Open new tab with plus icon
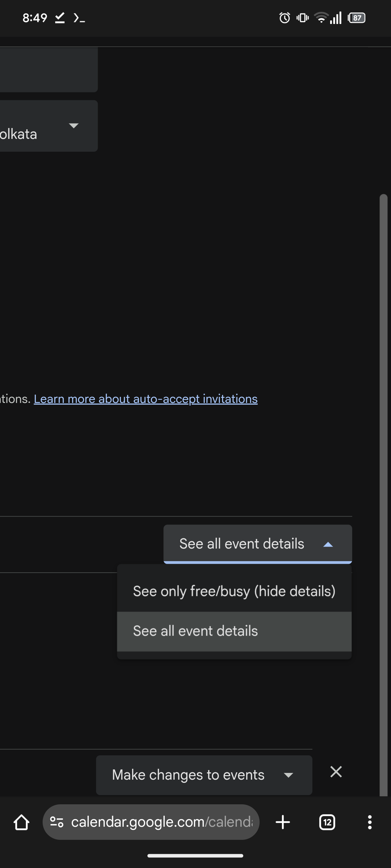 click(x=283, y=822)
